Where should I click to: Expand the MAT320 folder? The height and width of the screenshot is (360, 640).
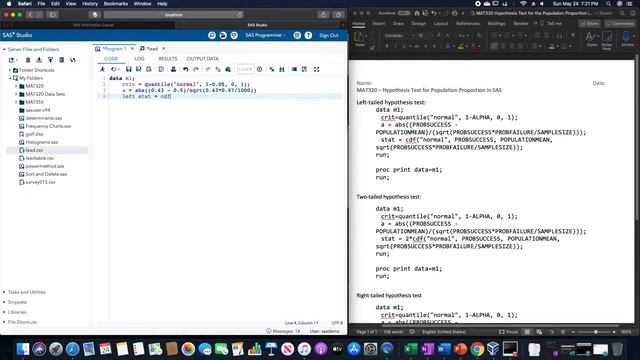(16, 86)
